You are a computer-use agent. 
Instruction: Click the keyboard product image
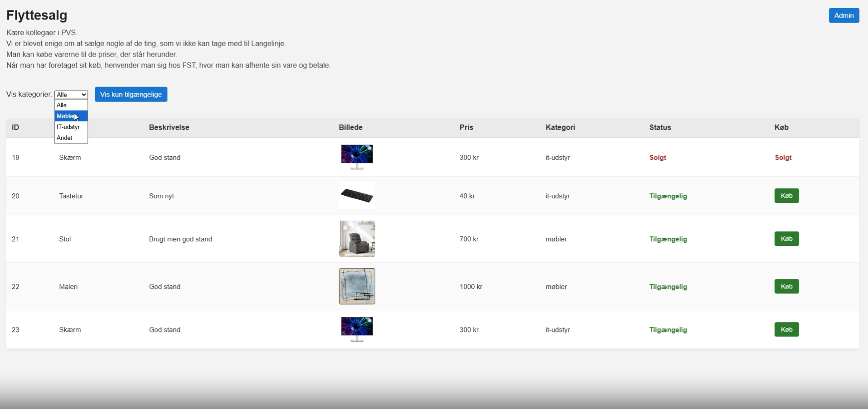pyautogui.click(x=357, y=196)
